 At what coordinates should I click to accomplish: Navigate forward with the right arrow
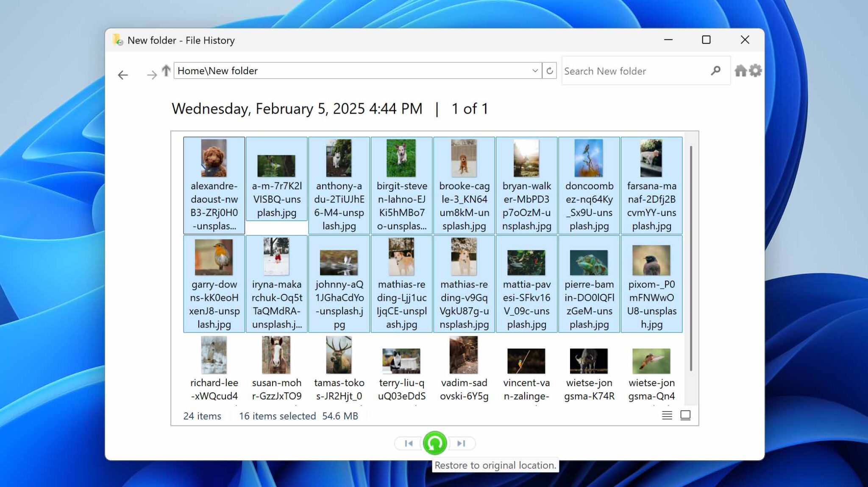click(x=151, y=75)
